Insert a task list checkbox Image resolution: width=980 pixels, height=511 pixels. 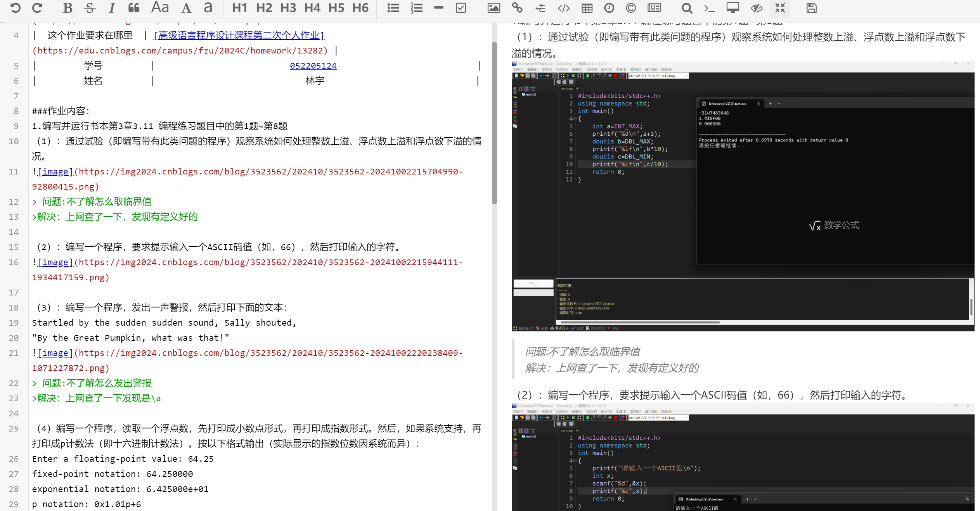pos(461,8)
